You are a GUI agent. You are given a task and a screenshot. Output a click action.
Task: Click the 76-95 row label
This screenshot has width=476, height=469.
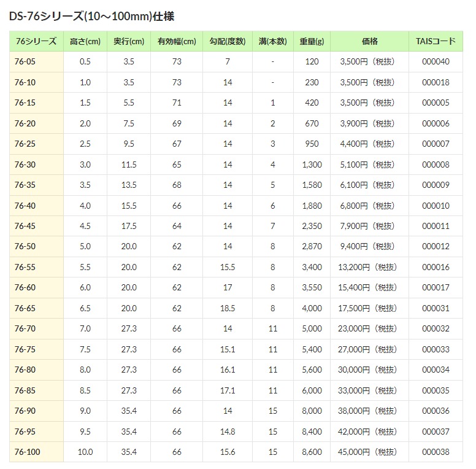(x=25, y=432)
